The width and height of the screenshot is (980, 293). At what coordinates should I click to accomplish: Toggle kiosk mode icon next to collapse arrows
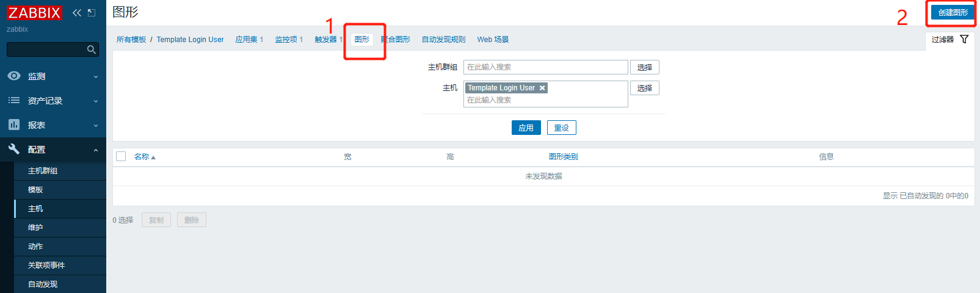[92, 13]
